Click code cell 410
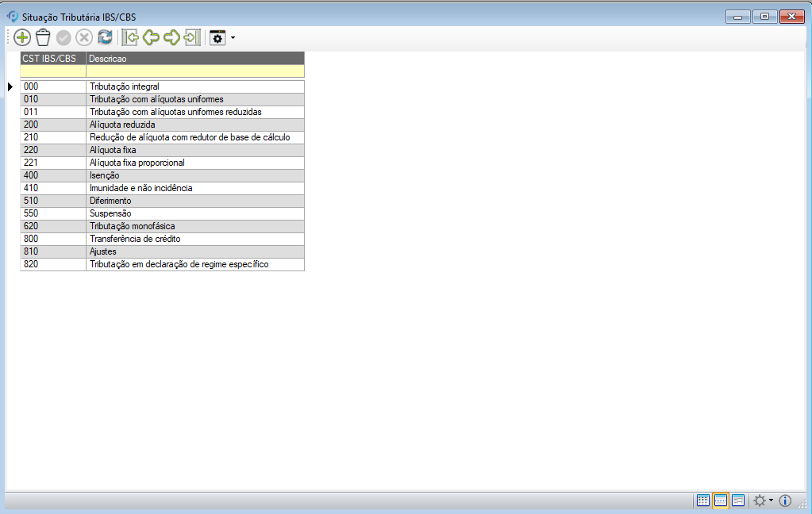 [53, 188]
